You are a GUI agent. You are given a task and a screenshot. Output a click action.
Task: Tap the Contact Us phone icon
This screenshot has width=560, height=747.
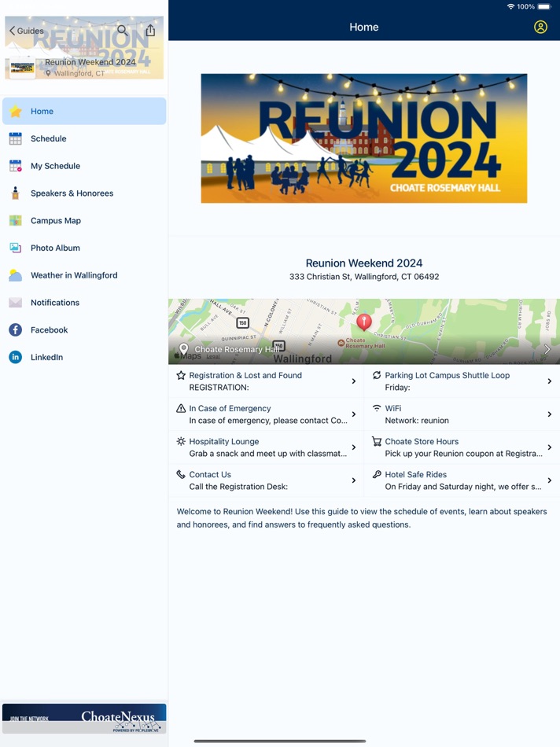(181, 474)
